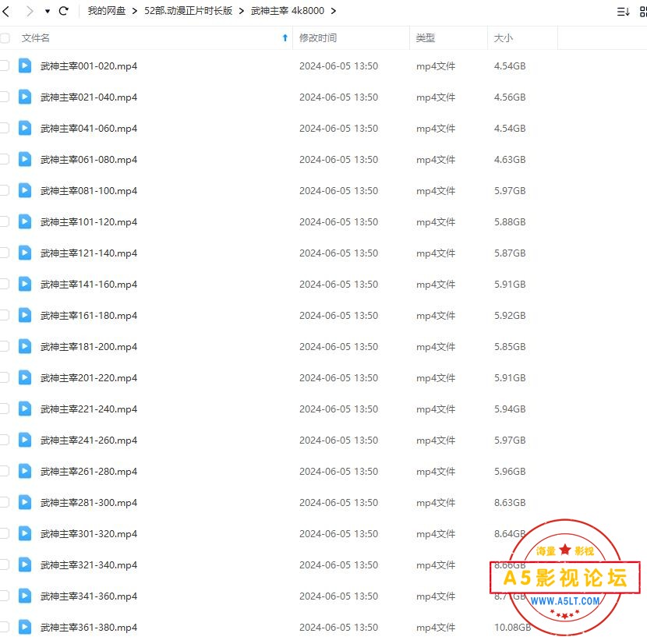Sort by 修改时间 column
Viewport: 647px width, 644px height.
[x=318, y=38]
